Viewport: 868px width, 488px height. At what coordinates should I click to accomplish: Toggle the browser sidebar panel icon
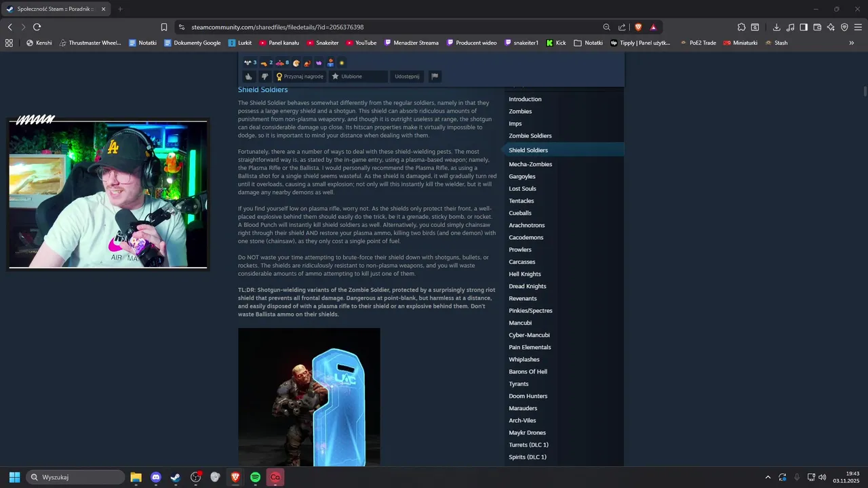click(x=804, y=27)
